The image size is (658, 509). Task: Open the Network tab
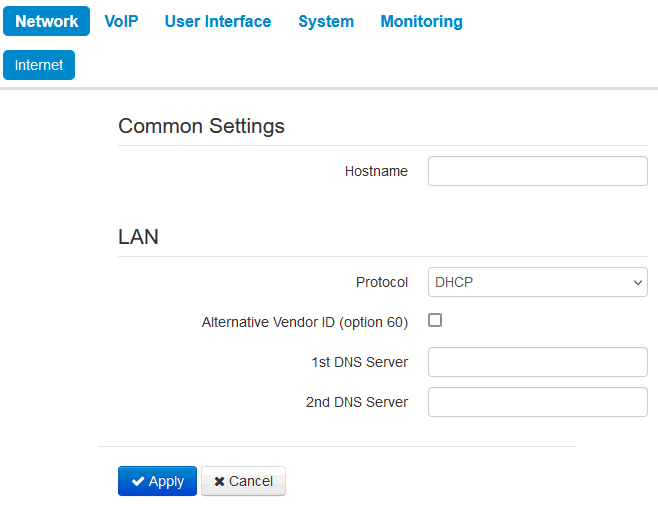(x=46, y=21)
